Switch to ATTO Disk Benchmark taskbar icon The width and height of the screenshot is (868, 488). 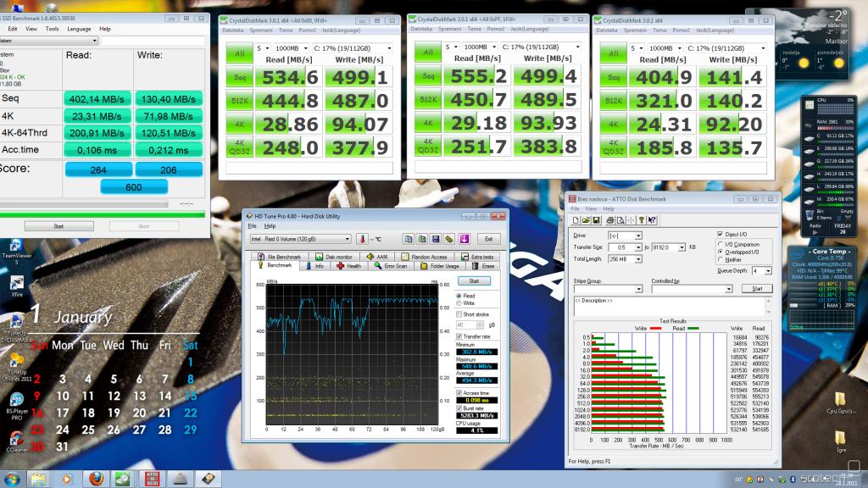point(153,479)
